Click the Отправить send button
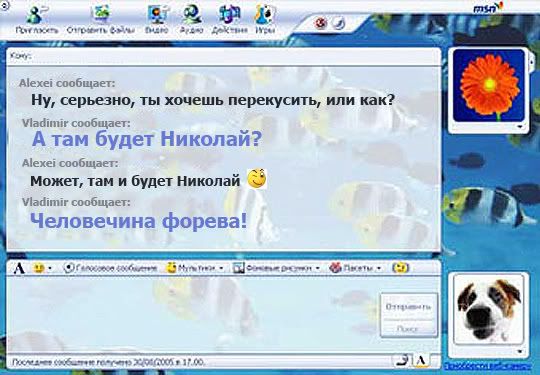This screenshot has height=375, width=540. tap(408, 306)
